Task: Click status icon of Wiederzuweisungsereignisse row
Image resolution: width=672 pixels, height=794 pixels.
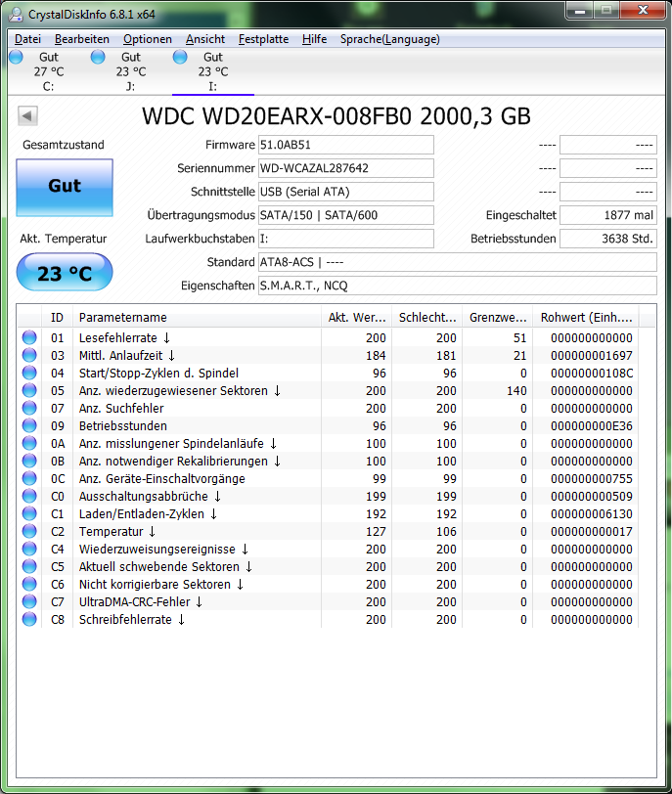Action: click(29, 549)
